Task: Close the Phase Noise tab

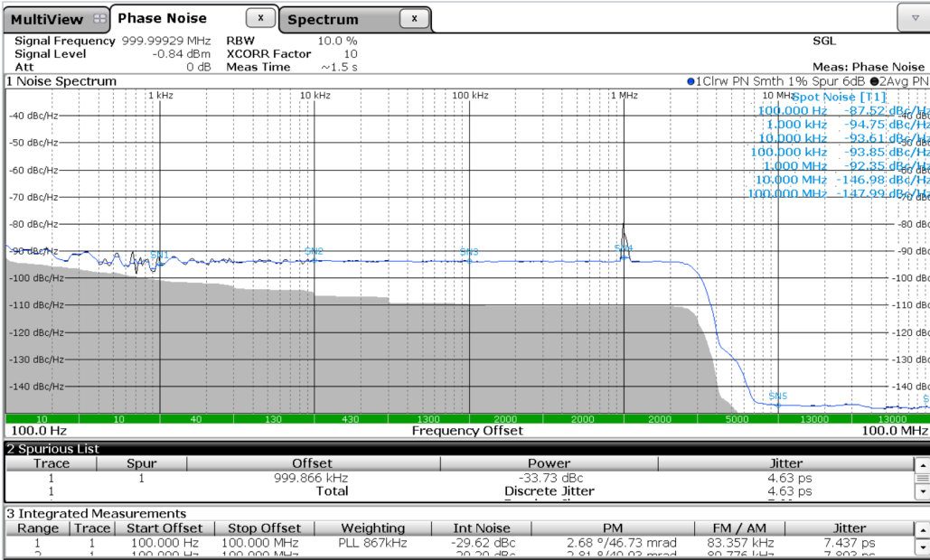Action: click(260, 18)
